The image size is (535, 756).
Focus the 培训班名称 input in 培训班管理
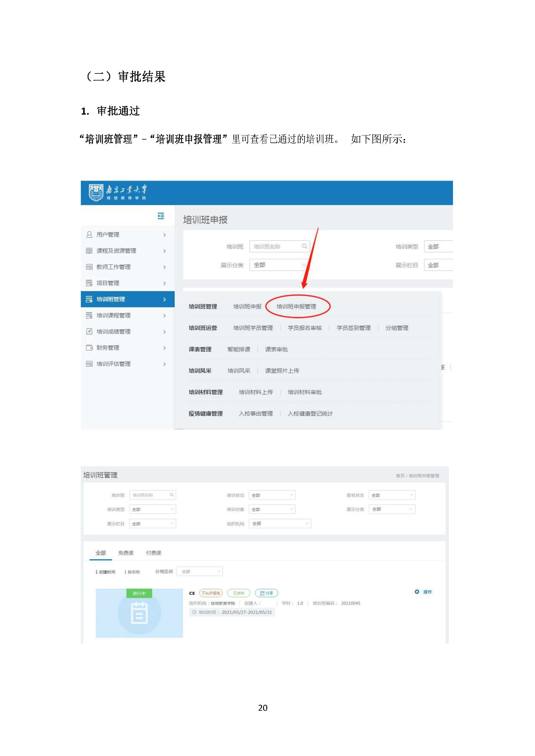[x=153, y=495]
